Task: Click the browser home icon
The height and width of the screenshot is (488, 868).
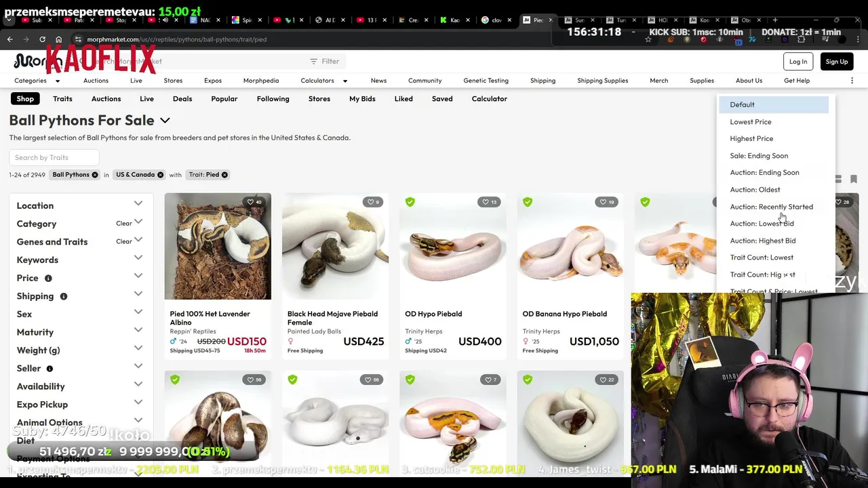Action: pos(58,39)
